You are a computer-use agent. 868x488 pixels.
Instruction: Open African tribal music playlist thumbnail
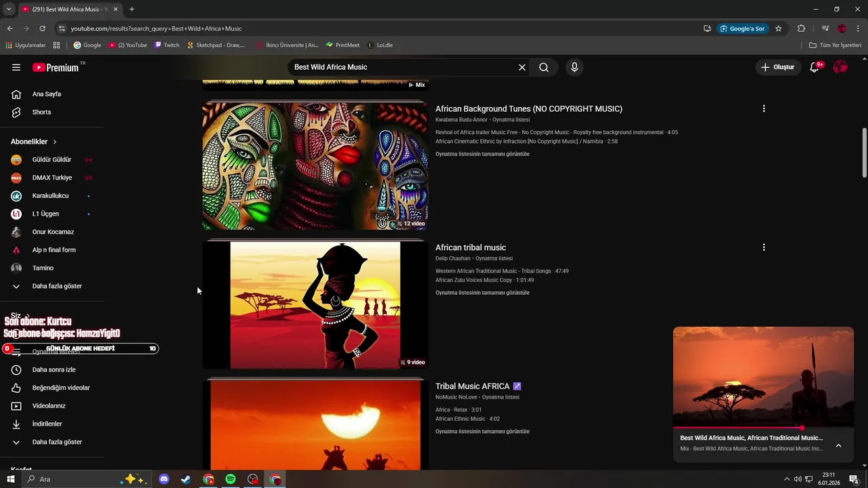pos(315,305)
